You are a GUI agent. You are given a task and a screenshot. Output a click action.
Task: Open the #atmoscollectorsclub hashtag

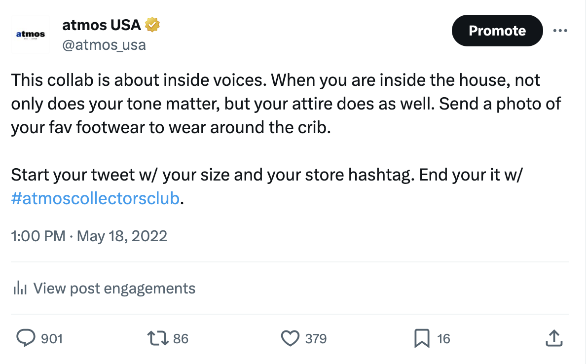[x=96, y=199]
